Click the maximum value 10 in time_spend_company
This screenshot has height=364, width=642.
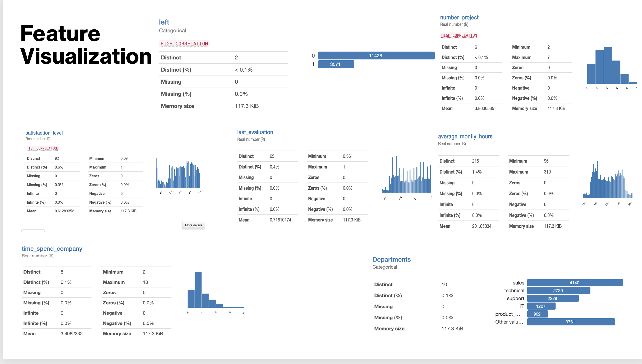coord(145,282)
